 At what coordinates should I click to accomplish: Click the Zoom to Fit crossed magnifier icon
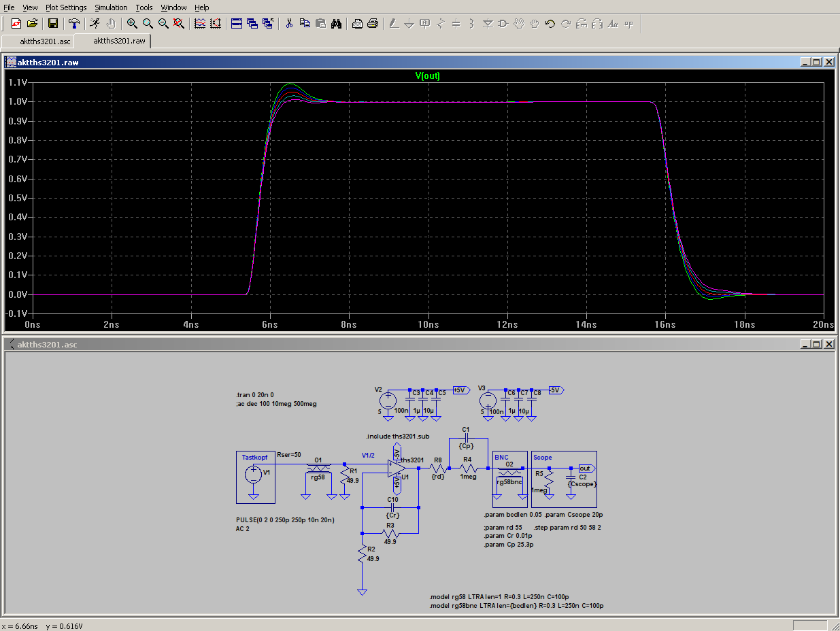pyautogui.click(x=179, y=23)
